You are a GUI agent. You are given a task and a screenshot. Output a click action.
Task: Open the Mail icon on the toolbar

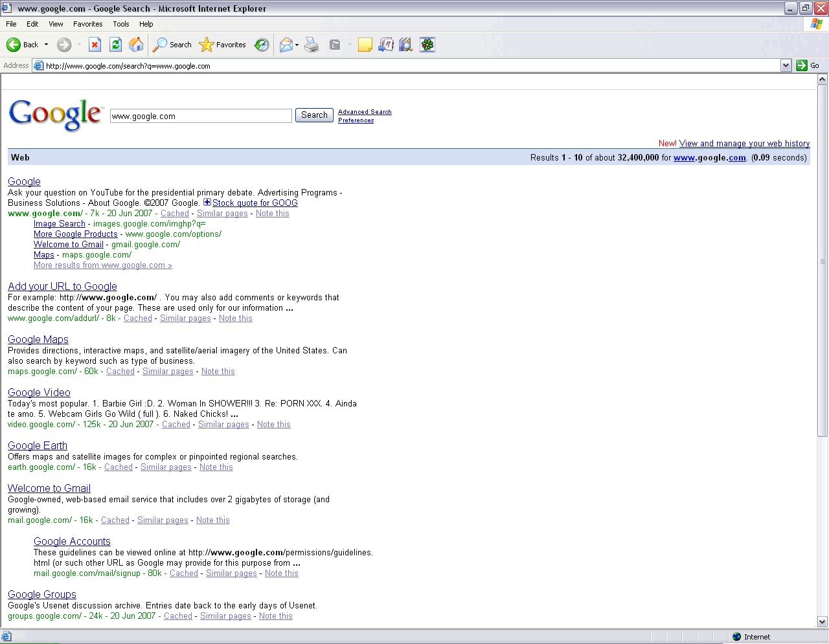[286, 45]
